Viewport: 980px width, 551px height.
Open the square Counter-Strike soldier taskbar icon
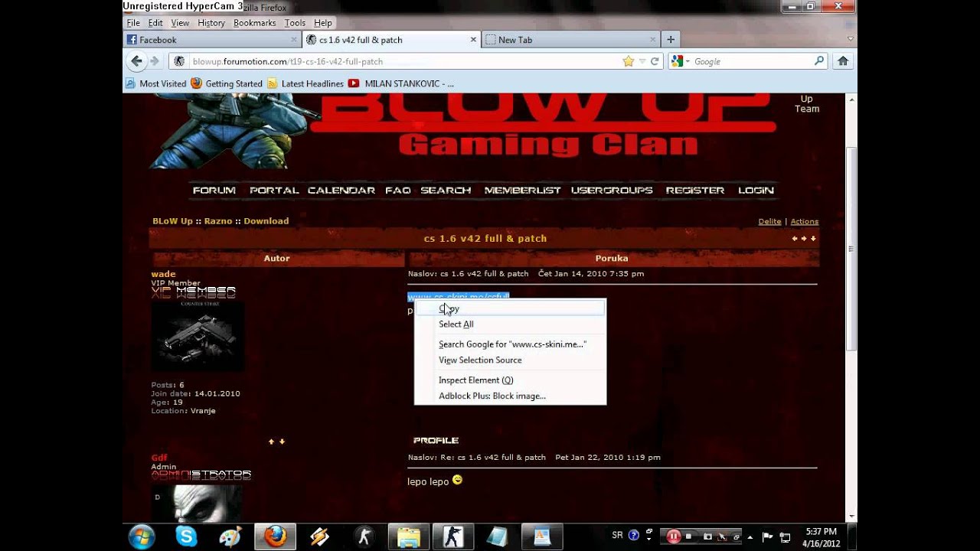pyautogui.click(x=452, y=536)
